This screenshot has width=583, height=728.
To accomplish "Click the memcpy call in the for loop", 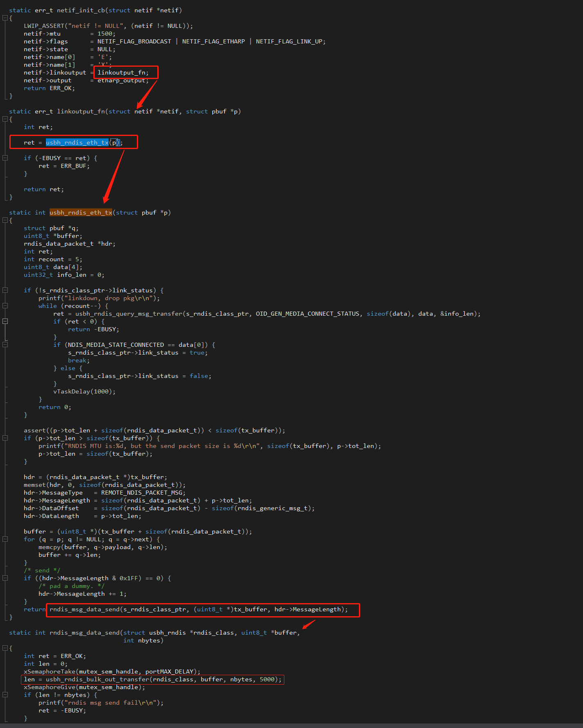I will [x=103, y=547].
